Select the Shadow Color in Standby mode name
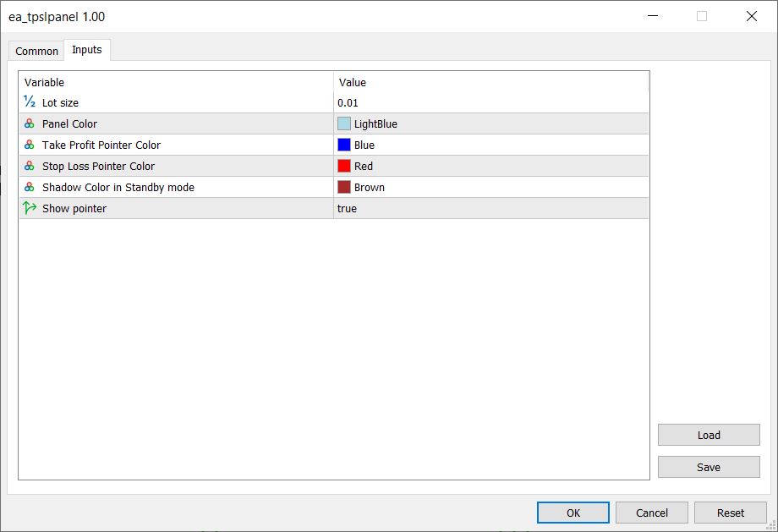 click(x=118, y=188)
